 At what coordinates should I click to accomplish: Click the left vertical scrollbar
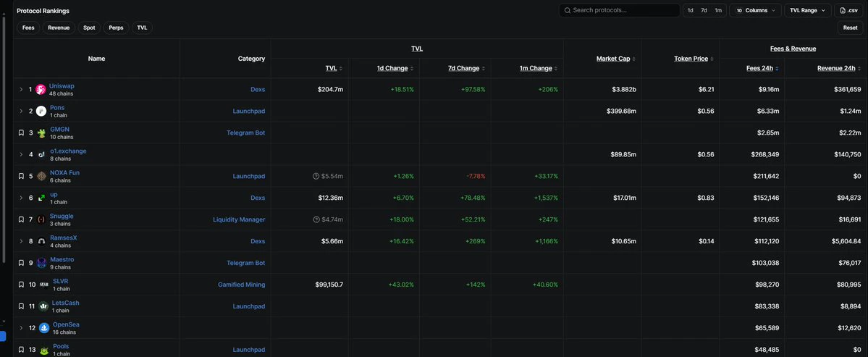coord(4,138)
